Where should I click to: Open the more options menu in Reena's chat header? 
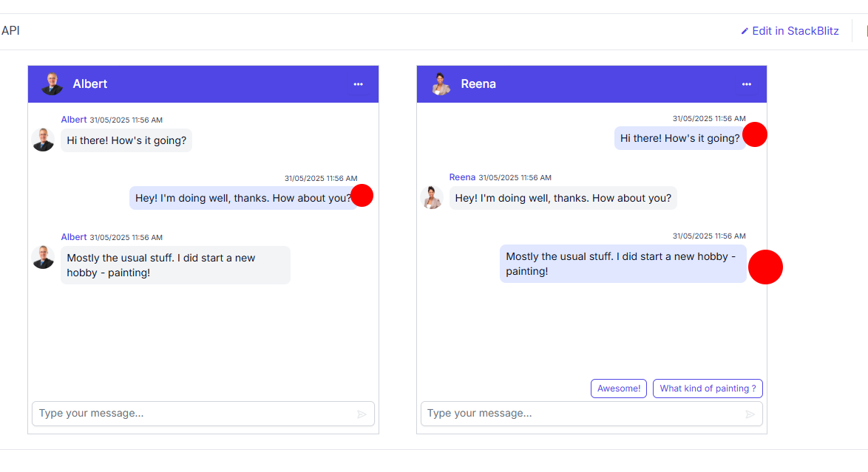click(746, 84)
